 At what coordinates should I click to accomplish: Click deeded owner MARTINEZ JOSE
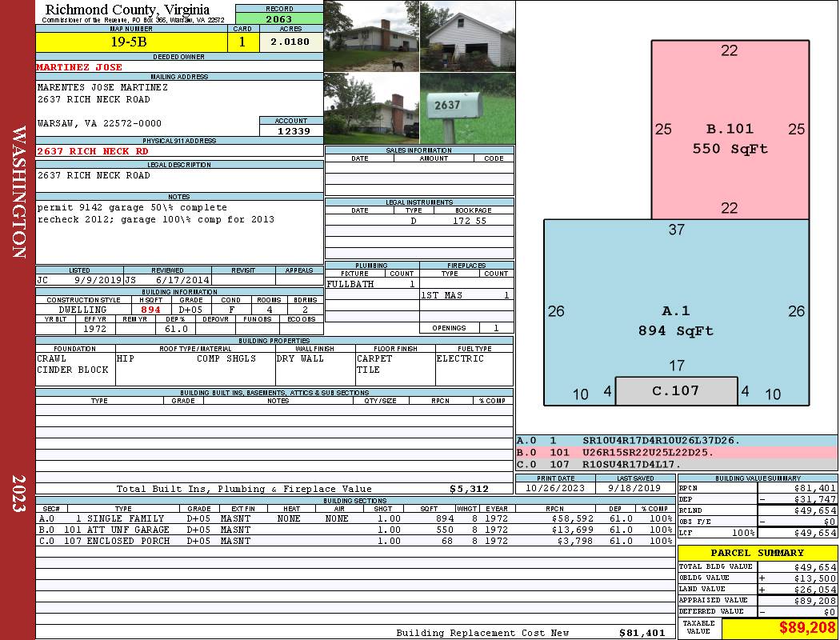click(x=79, y=67)
